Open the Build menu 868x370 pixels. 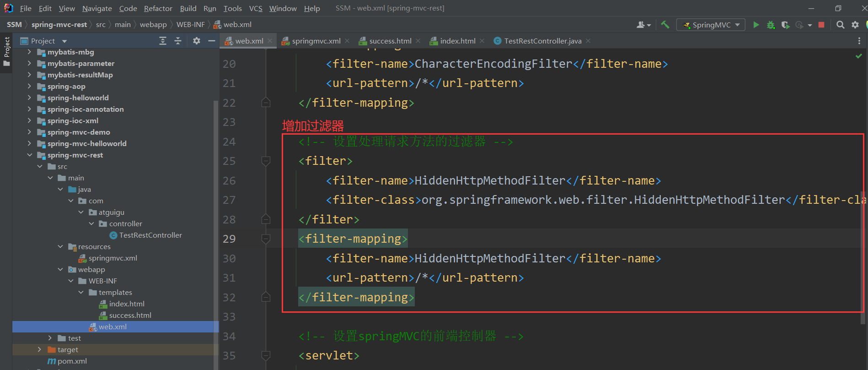click(188, 8)
